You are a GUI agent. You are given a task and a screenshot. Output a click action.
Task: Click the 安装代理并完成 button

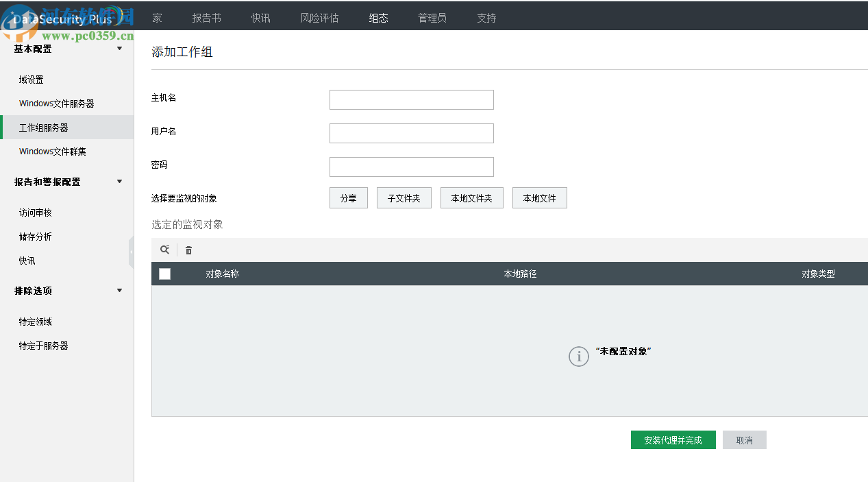pyautogui.click(x=673, y=439)
